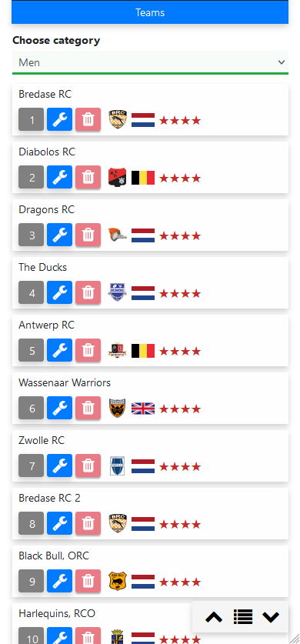Jump down with the chevron-down arrow
Image resolution: width=300 pixels, height=644 pixels.
click(x=271, y=617)
